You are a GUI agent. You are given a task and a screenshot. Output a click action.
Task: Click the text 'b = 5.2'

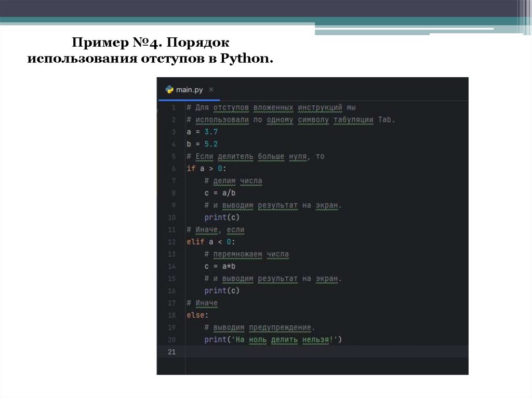(202, 144)
